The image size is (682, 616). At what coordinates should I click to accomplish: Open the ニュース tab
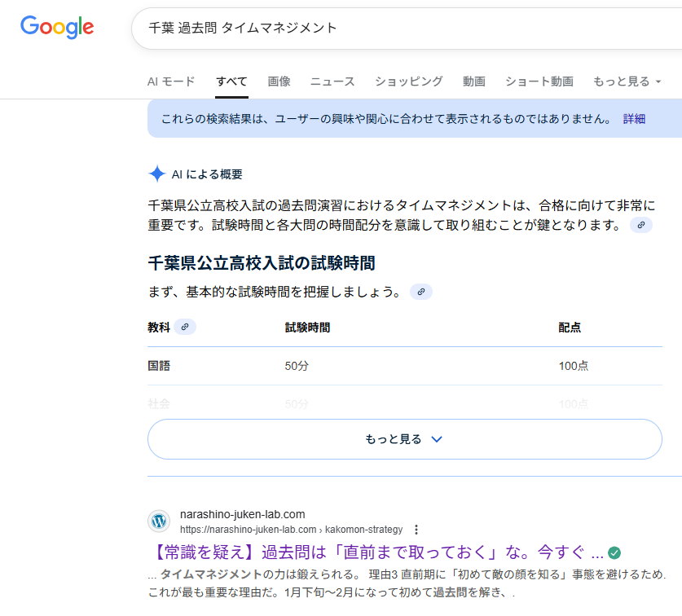click(x=332, y=81)
